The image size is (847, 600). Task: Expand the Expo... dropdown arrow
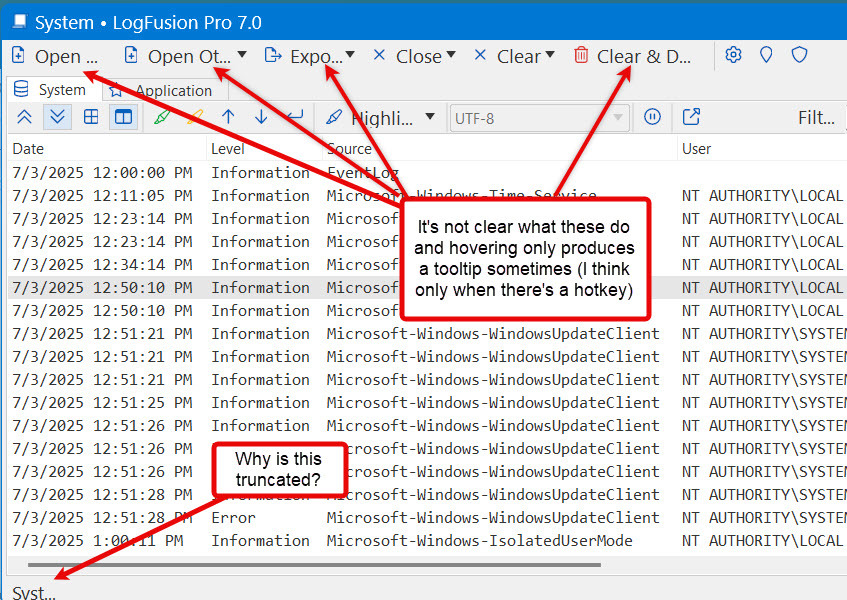pyautogui.click(x=350, y=55)
